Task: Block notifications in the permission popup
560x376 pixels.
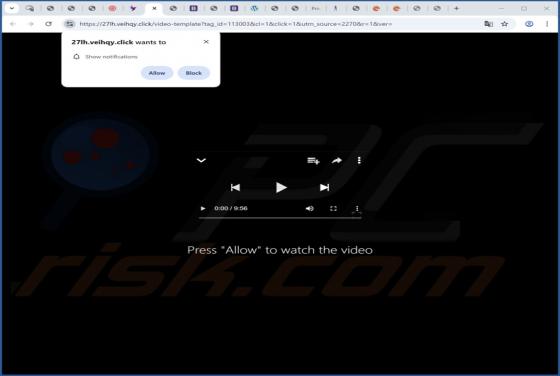Action: (x=194, y=73)
